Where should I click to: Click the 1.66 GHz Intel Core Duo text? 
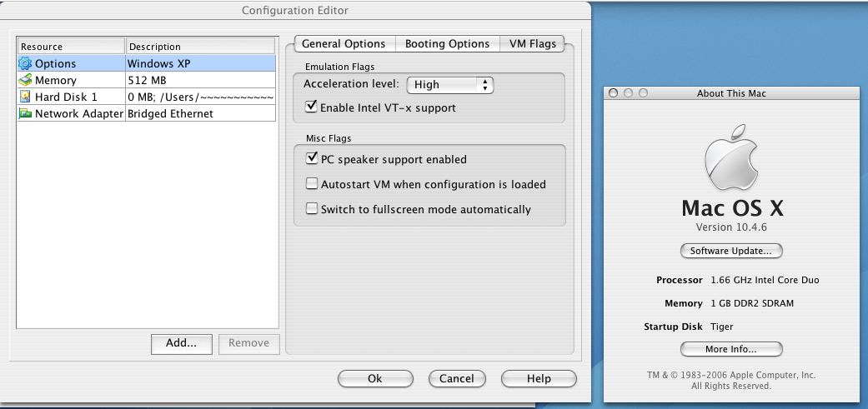coord(765,280)
